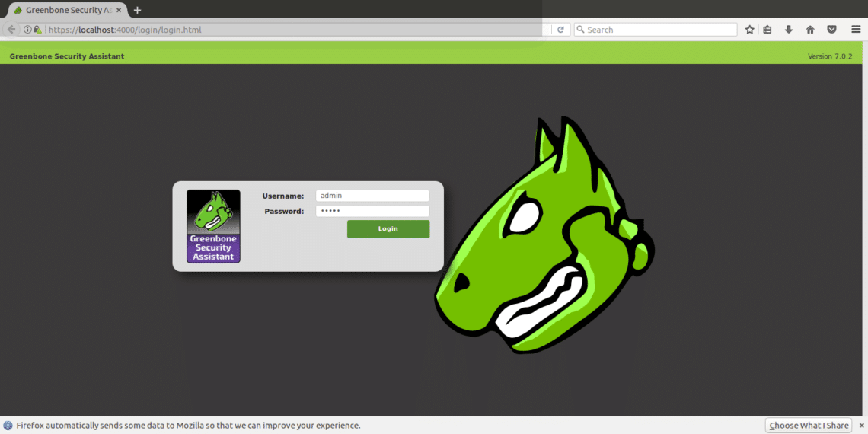Click the Password input field

[x=372, y=211]
